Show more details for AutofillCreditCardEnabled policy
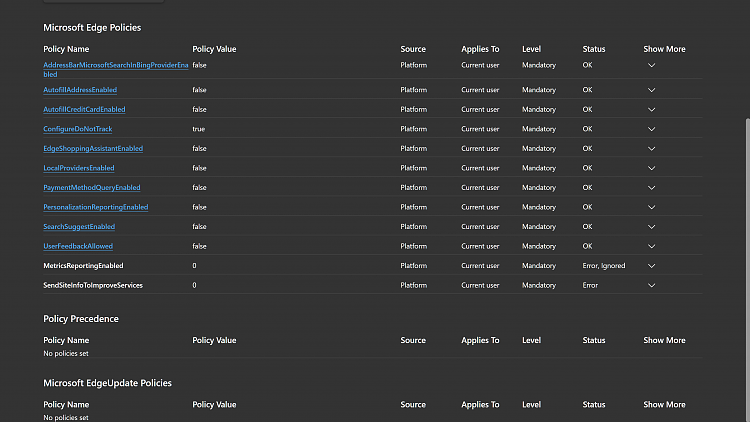This screenshot has height=422, width=750. [652, 109]
